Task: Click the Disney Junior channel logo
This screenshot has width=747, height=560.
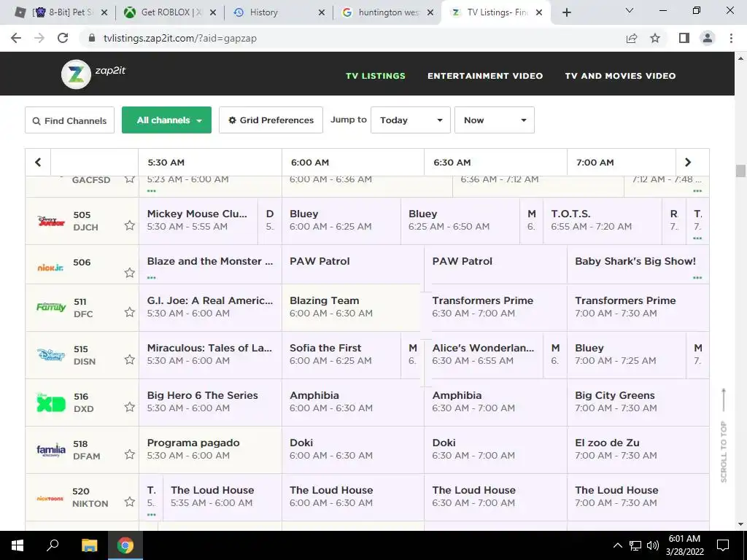Action: (51, 221)
